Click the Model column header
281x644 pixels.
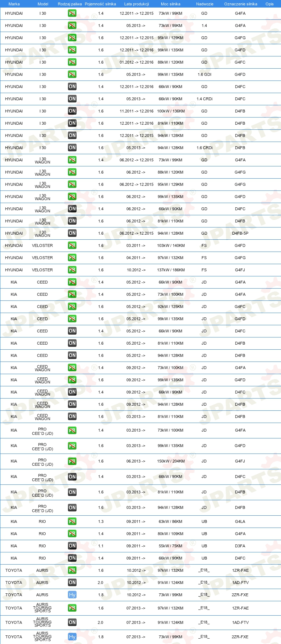pyautogui.click(x=43, y=4)
